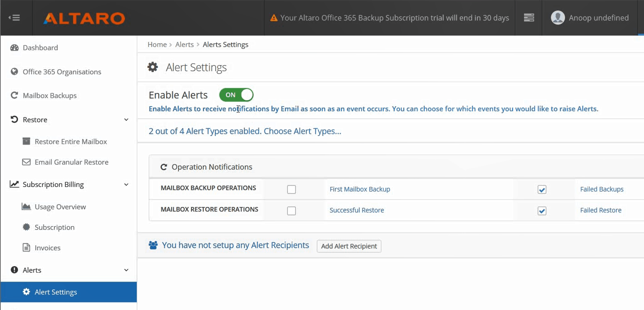
Task: Open Email Granular Restore via its envelope icon
Action: click(x=26, y=162)
